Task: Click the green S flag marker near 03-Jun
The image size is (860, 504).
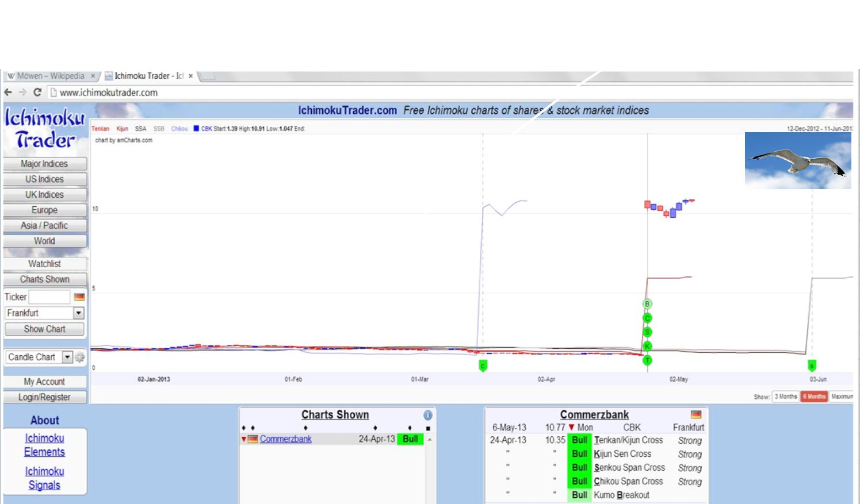Action: 812,366
